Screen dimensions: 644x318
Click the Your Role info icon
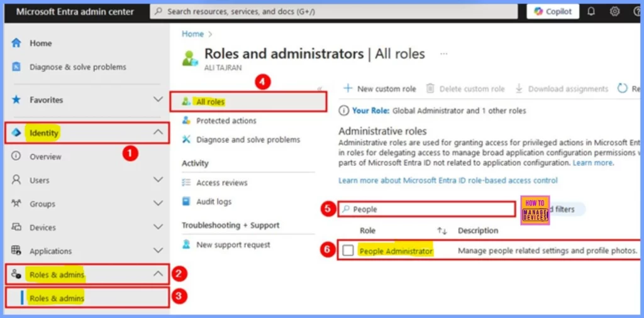point(344,111)
